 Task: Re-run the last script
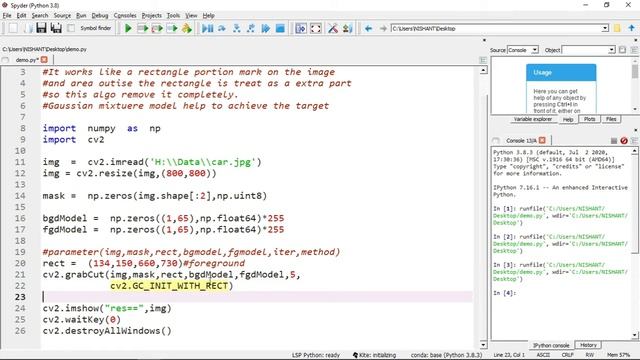click(x=187, y=28)
